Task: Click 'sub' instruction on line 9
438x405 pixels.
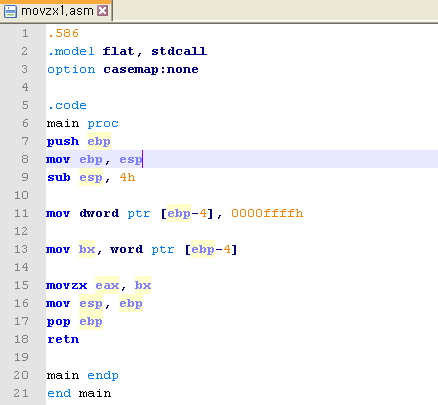Action: (59, 177)
